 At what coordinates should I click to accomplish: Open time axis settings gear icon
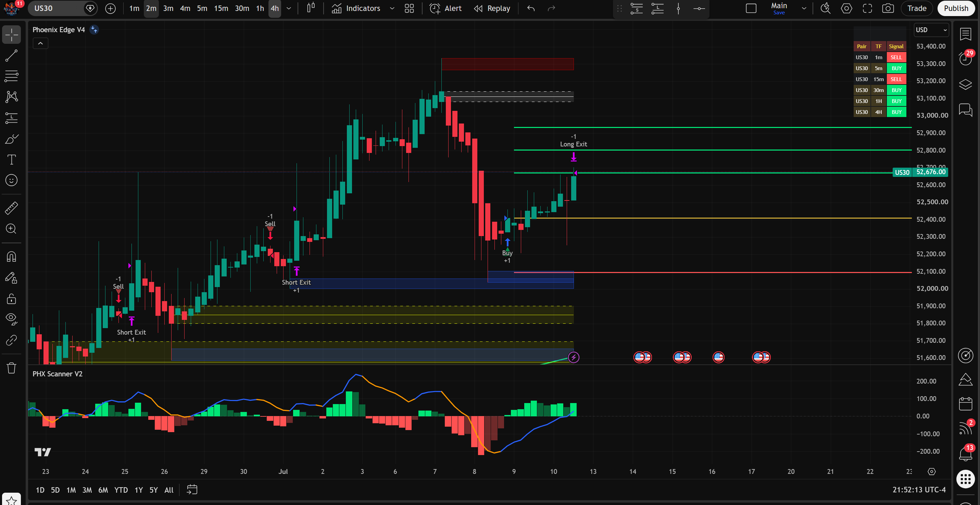(x=932, y=471)
